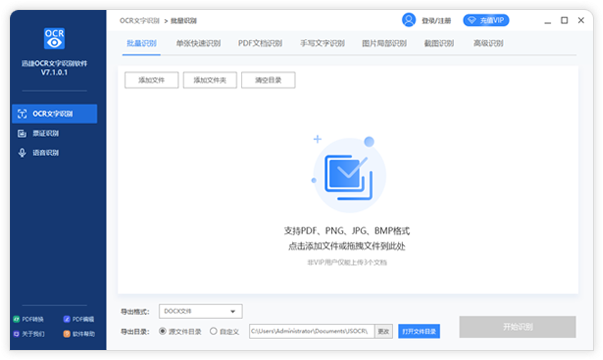Click the 打开文件目录 button
Screen dimensions: 603x360
(419, 331)
